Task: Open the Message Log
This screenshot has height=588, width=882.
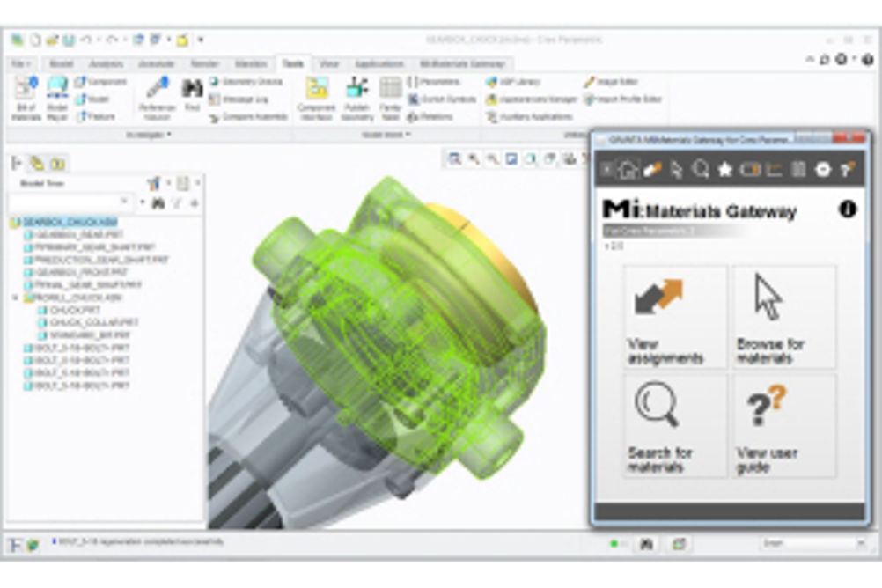Action: click(239, 99)
